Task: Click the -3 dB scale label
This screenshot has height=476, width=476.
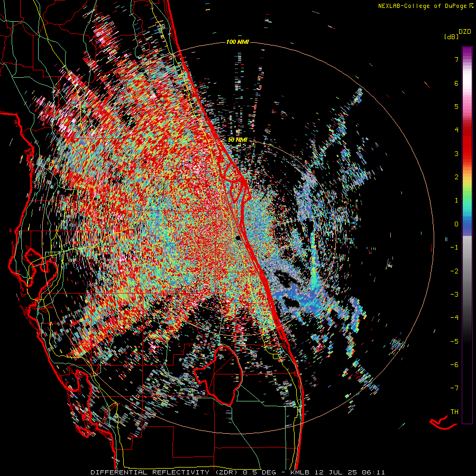Action: pos(454,294)
